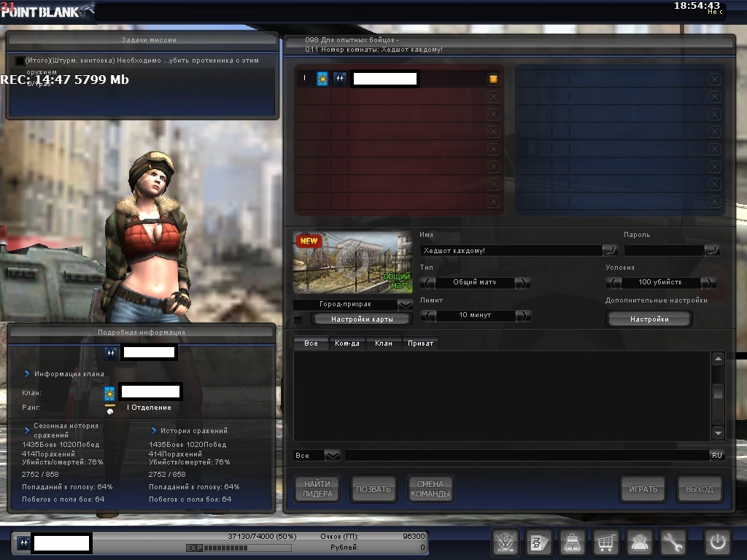Screen dimensions: 747x560
Task: Click the chat message input field
Action: 527,455
